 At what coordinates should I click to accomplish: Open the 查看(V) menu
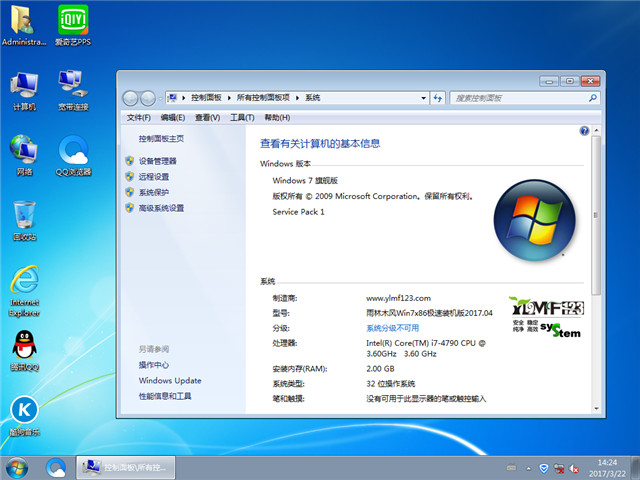(207, 118)
